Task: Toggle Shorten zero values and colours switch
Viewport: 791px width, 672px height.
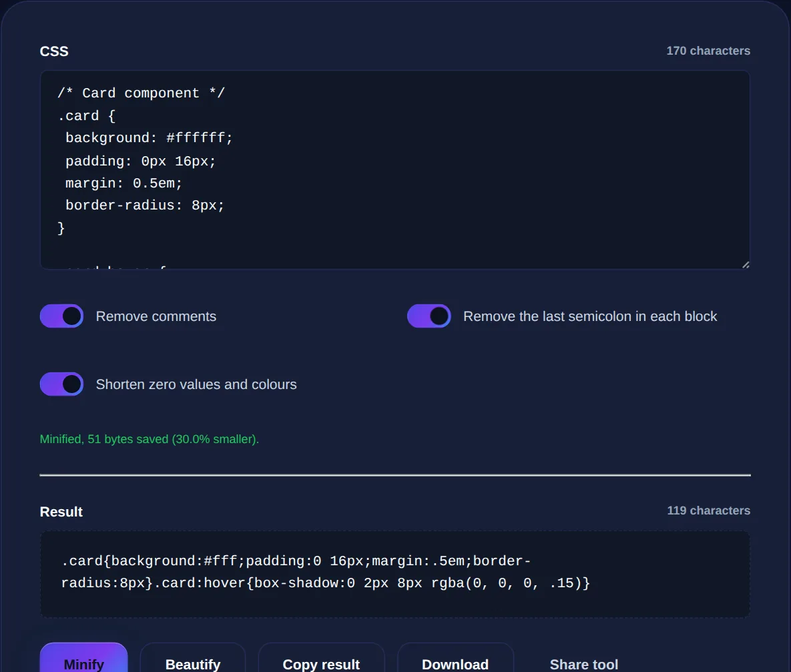Action: (x=61, y=384)
